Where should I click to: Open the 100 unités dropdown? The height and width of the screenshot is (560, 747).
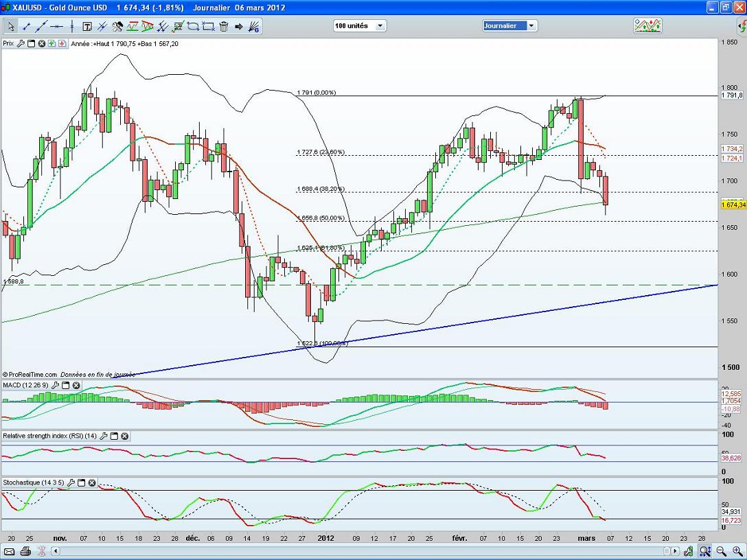pos(360,25)
